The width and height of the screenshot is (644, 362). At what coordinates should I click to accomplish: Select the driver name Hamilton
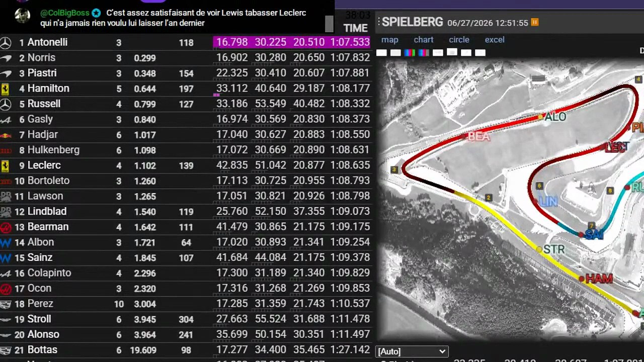(x=48, y=88)
